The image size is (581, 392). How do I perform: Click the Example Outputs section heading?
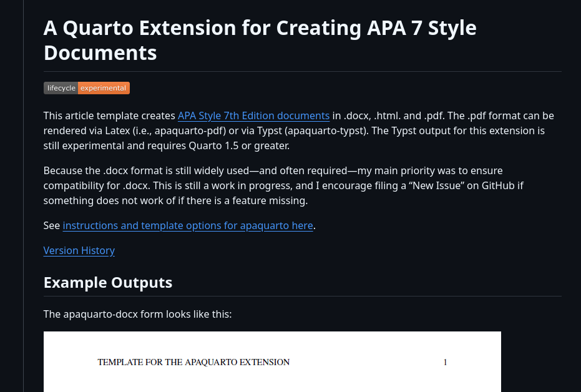108,282
